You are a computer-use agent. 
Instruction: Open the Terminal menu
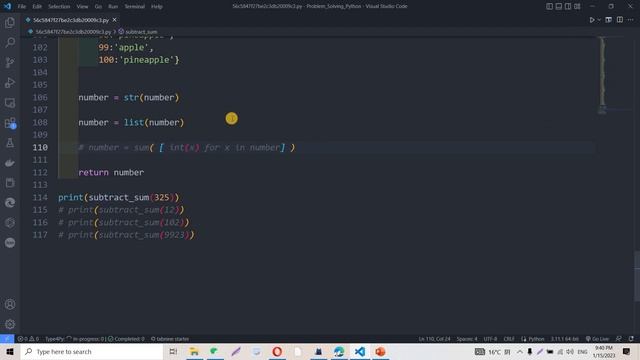(x=135, y=7)
